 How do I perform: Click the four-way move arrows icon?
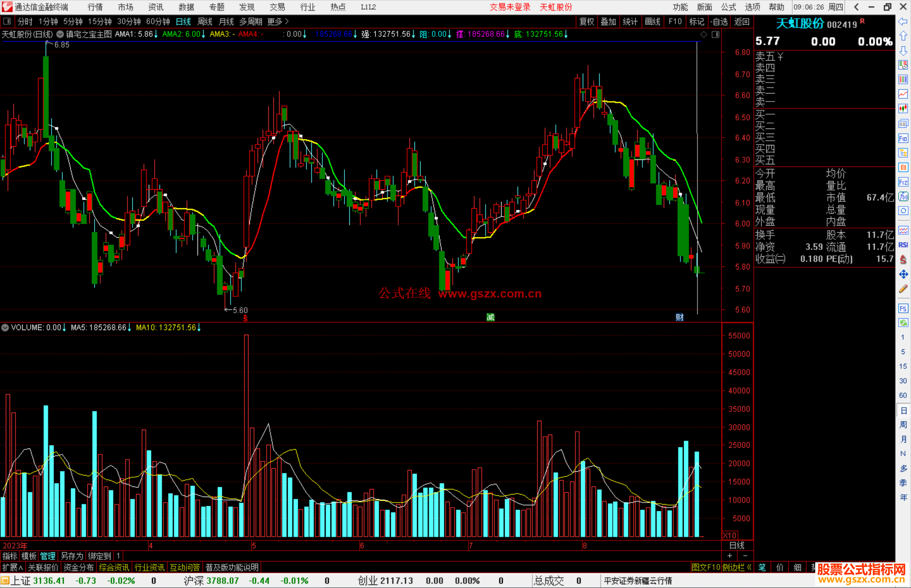903,274
